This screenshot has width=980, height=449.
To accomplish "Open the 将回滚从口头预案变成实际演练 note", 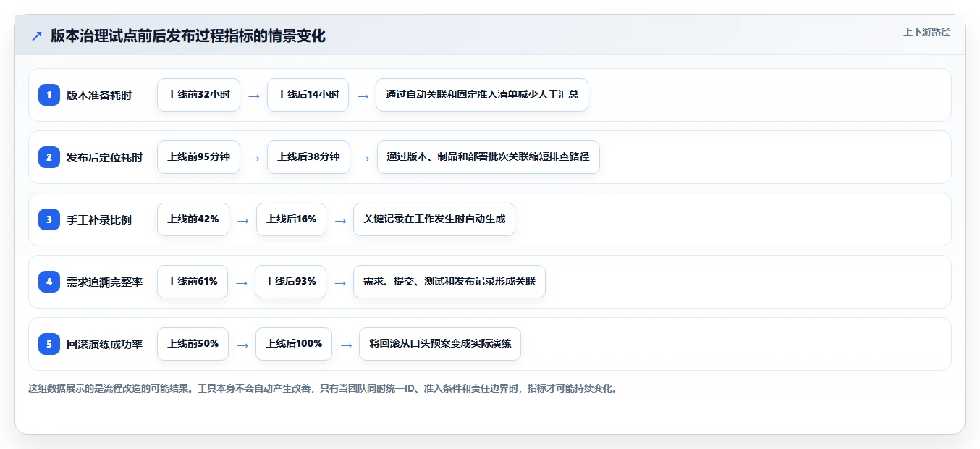I will tap(440, 344).
